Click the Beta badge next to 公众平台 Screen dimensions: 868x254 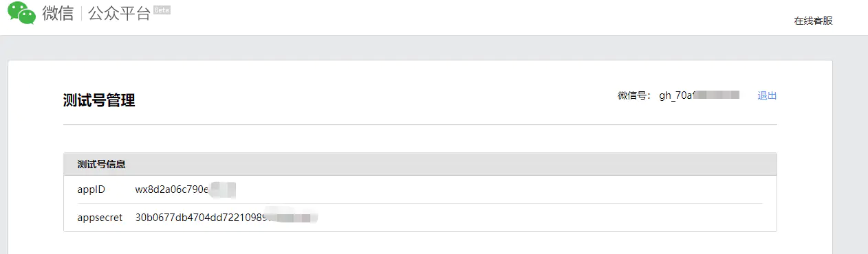pyautogui.click(x=162, y=10)
